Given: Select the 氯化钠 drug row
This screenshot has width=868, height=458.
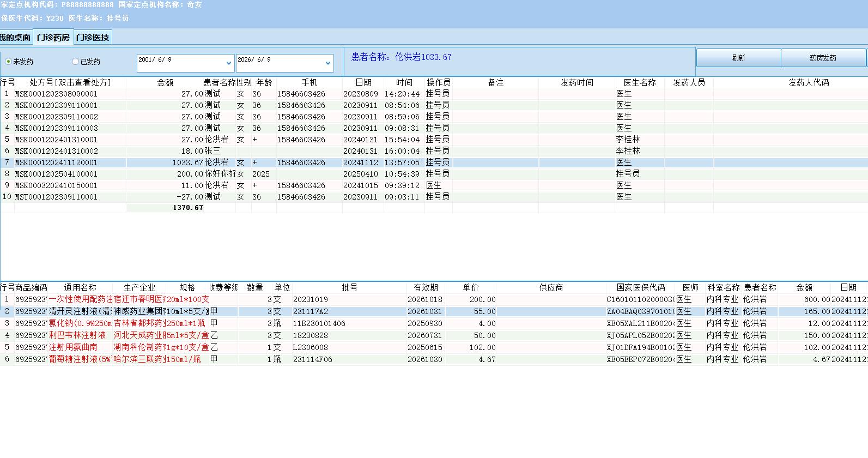Looking at the screenshot, I should 434,323.
